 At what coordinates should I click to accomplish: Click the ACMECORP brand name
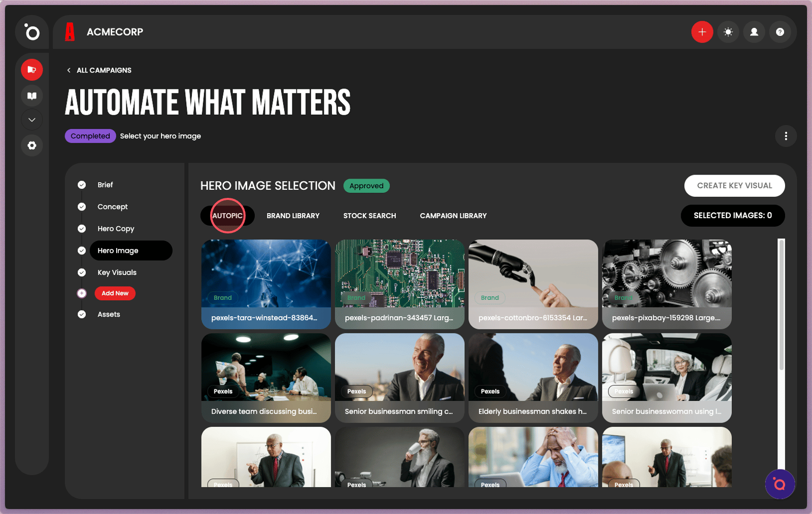point(115,32)
